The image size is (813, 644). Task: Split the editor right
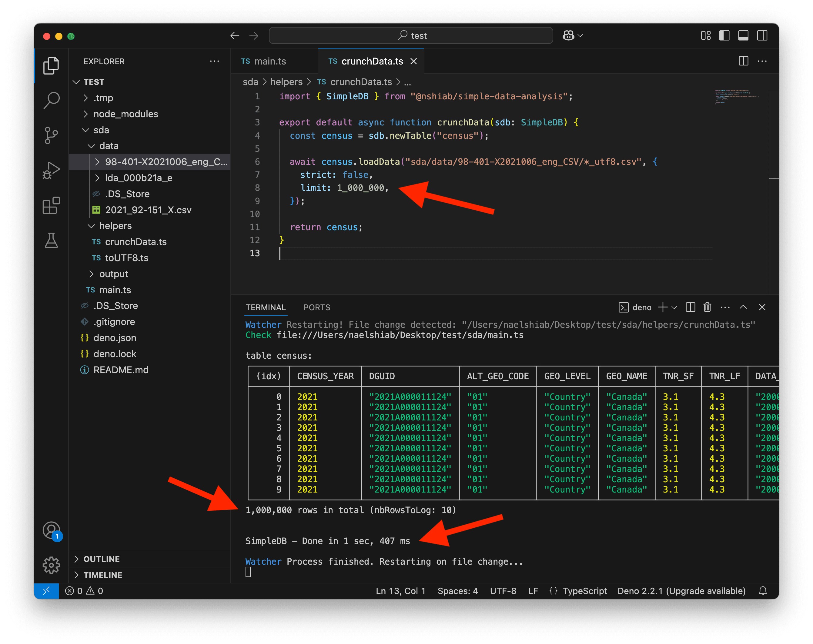coord(743,61)
